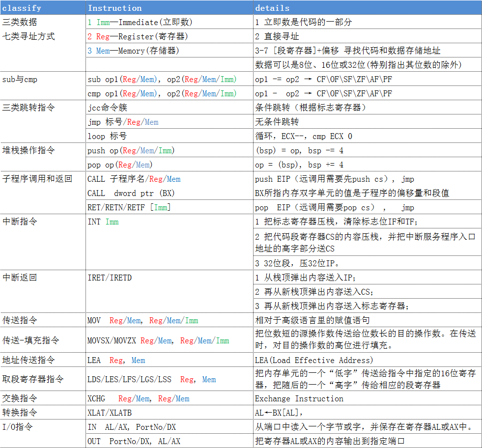Click the 'IN AL/AX, PortNo/DX' cell
This screenshot has width=482, height=448.
[170, 426]
